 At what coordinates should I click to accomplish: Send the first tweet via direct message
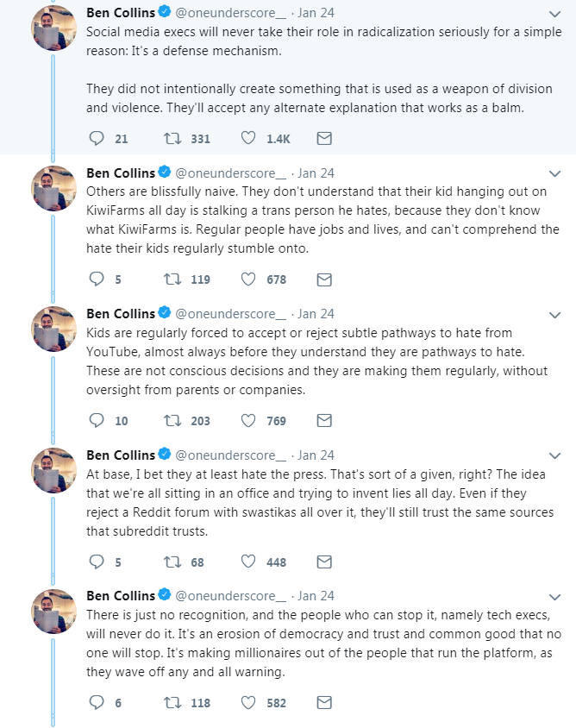pyautogui.click(x=324, y=138)
